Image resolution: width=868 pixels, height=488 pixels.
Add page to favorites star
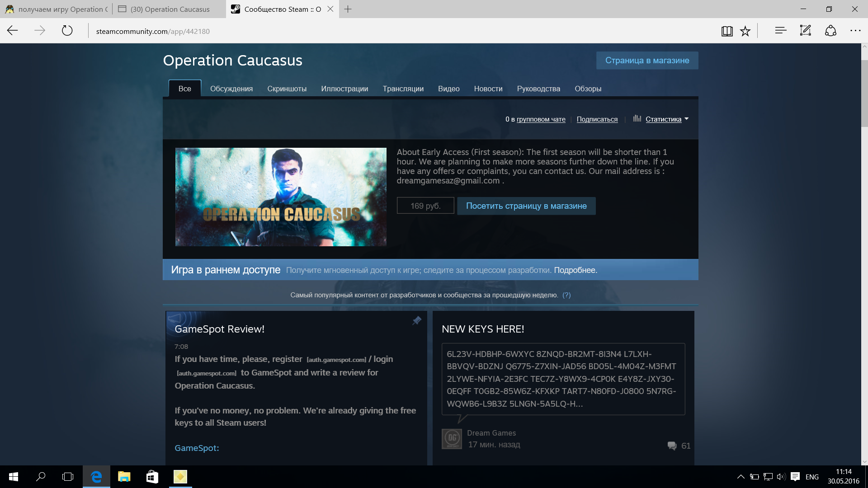745,31
